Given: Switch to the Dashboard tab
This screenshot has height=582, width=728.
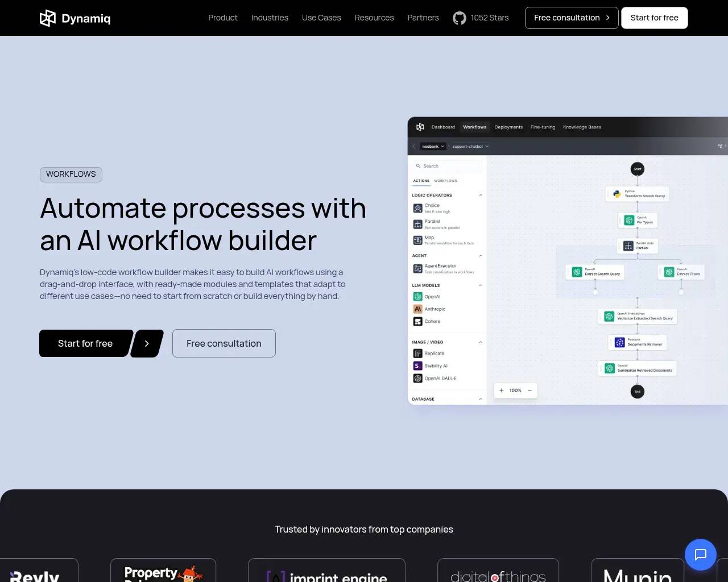Looking at the screenshot, I should (x=443, y=127).
